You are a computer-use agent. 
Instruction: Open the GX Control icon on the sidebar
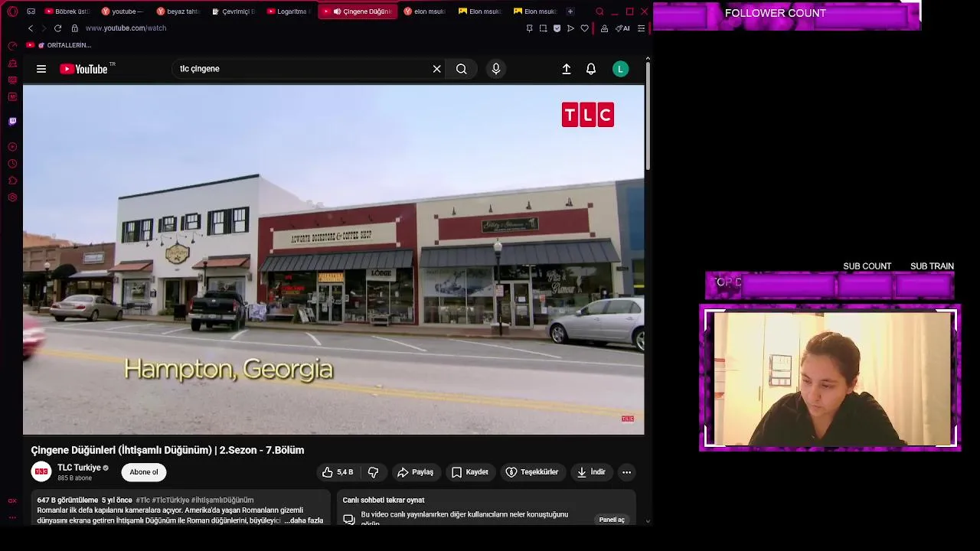(12, 46)
